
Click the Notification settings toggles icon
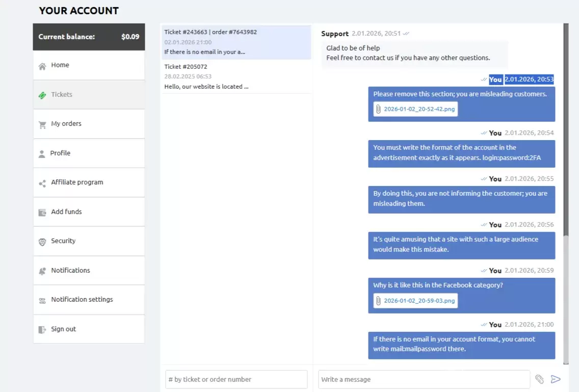coord(42,300)
